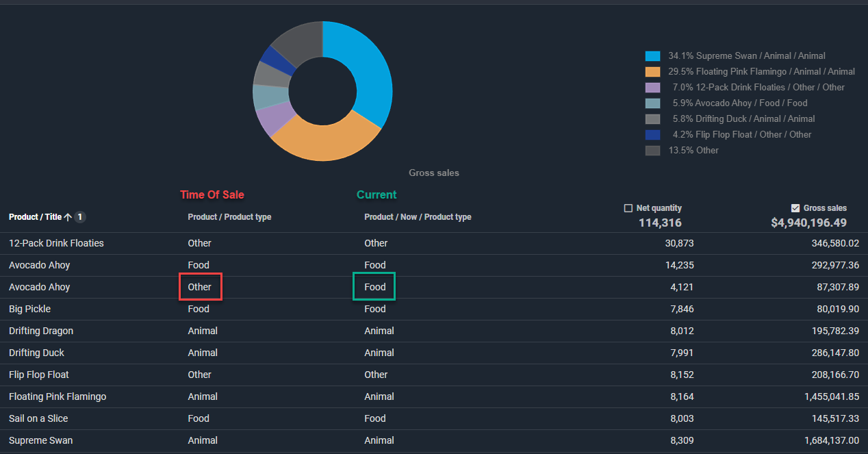Sort by Product / Product type column header
The height and width of the screenshot is (454, 868).
point(229,217)
